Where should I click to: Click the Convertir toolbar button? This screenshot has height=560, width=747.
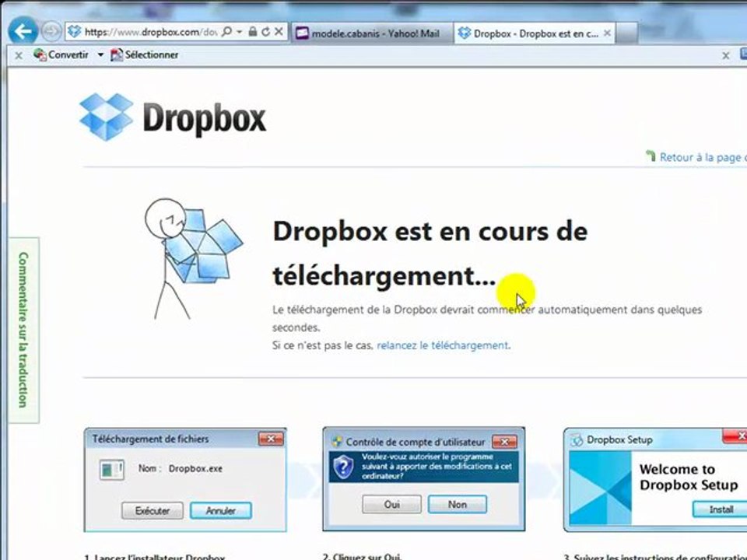(x=61, y=54)
